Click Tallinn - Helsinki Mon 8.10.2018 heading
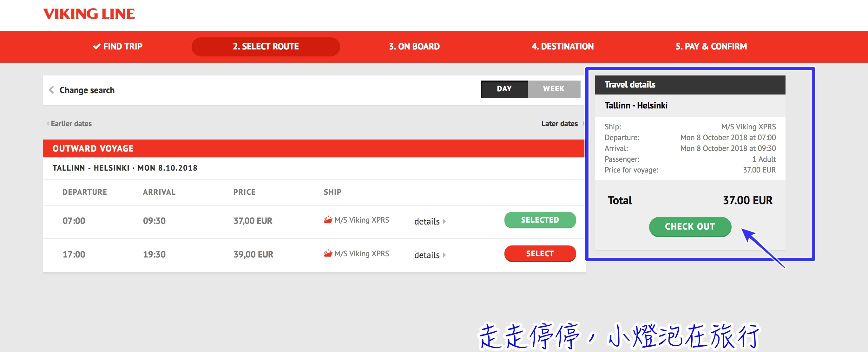Screen dimensions: 868x352 (x=125, y=168)
